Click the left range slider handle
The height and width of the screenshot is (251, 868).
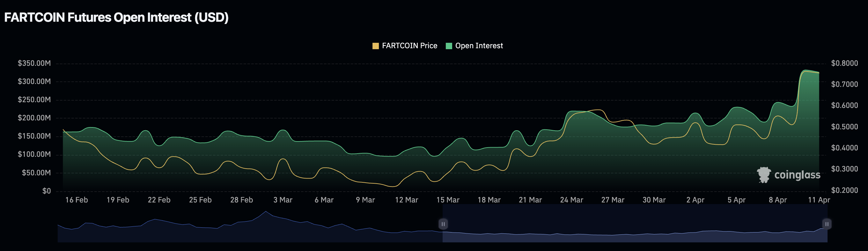coord(443,224)
